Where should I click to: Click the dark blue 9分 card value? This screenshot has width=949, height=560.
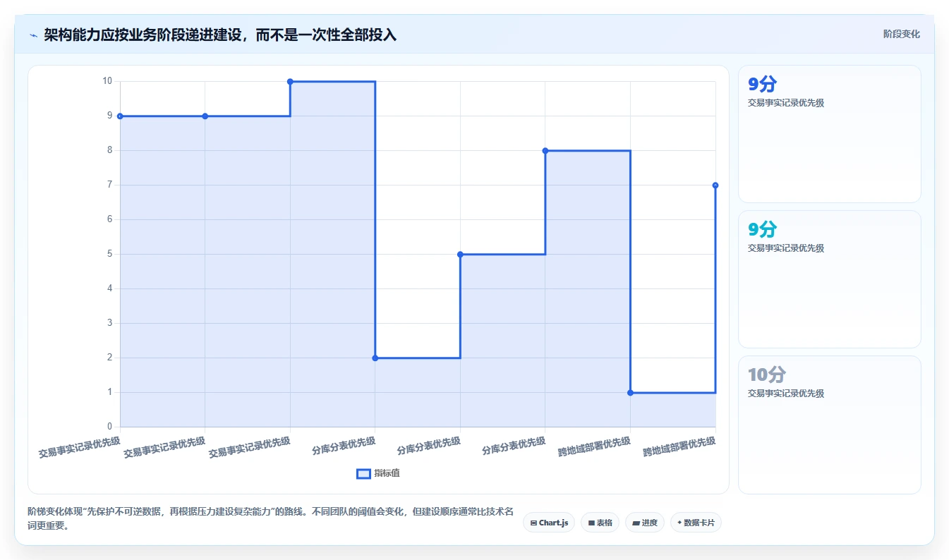[762, 84]
